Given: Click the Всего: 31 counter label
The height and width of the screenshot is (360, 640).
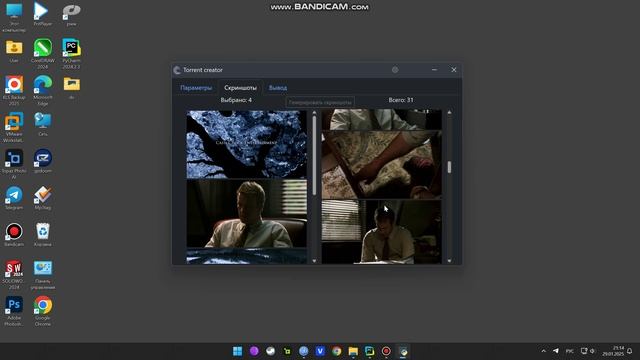Looking at the screenshot, I should click(x=401, y=100).
